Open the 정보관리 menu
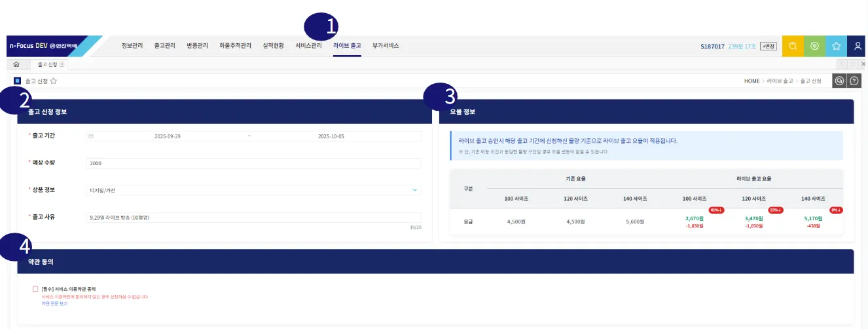The width and height of the screenshot is (868, 329). [x=132, y=46]
